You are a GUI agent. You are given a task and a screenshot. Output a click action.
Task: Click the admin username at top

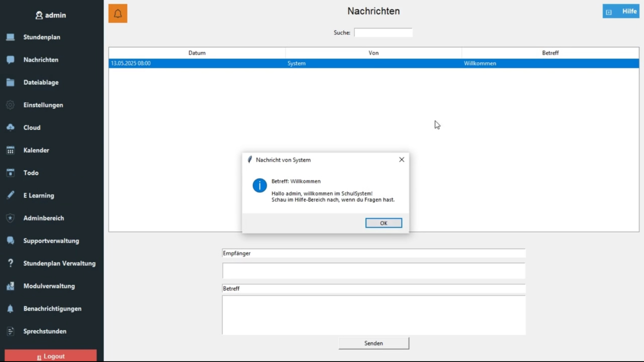(55, 15)
